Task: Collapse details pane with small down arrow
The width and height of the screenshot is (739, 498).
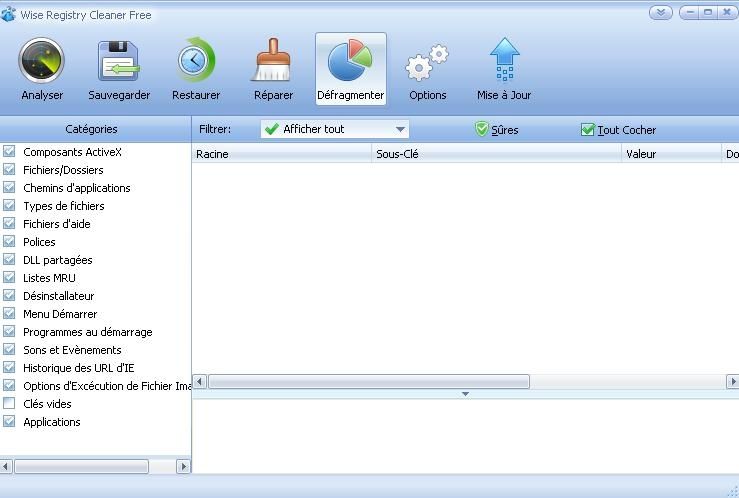Action: (465, 394)
